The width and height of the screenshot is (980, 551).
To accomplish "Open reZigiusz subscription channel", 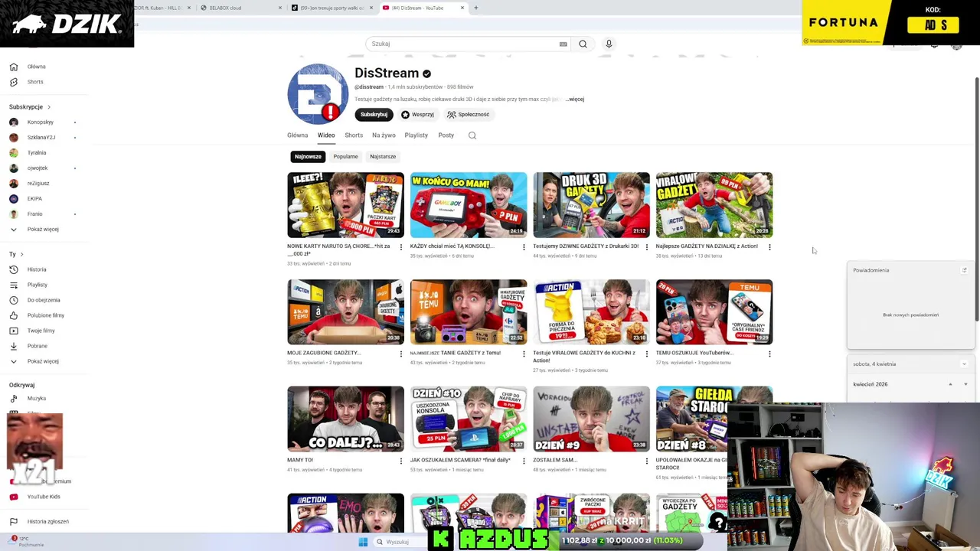I will point(38,184).
